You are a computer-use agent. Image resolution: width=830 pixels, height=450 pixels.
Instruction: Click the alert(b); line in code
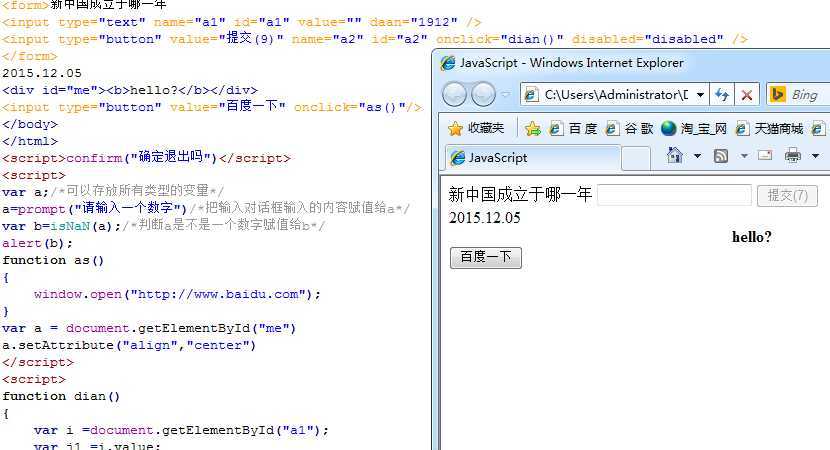(x=37, y=243)
